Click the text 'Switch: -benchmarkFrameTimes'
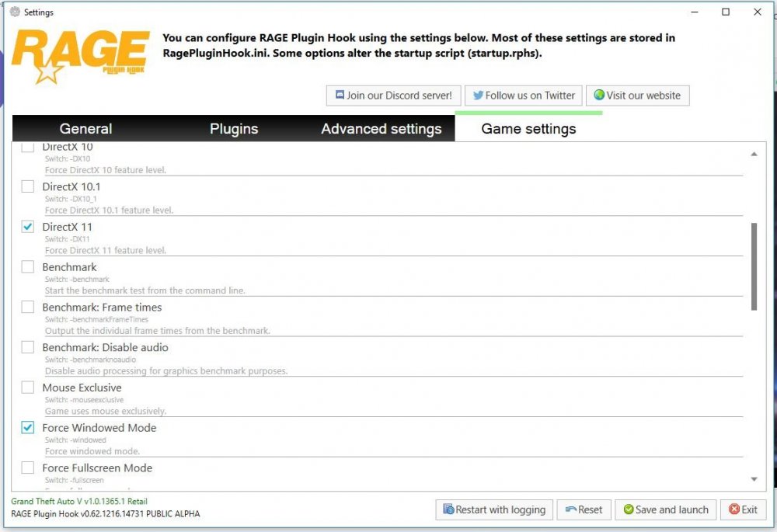The image size is (777, 532). (x=96, y=319)
